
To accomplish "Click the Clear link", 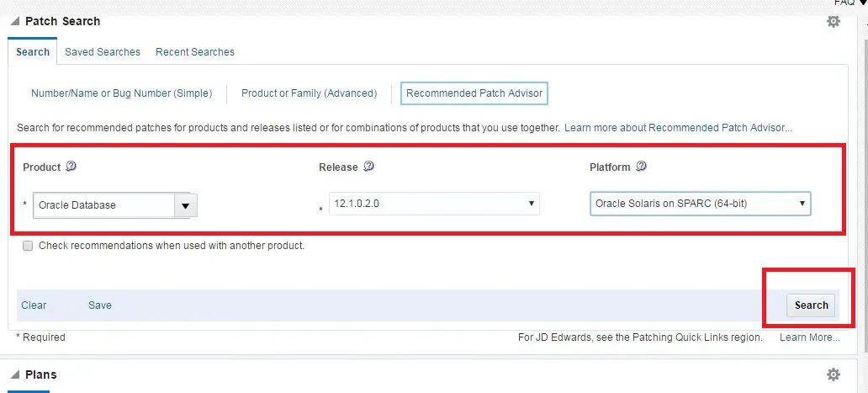I will pyautogui.click(x=34, y=305).
